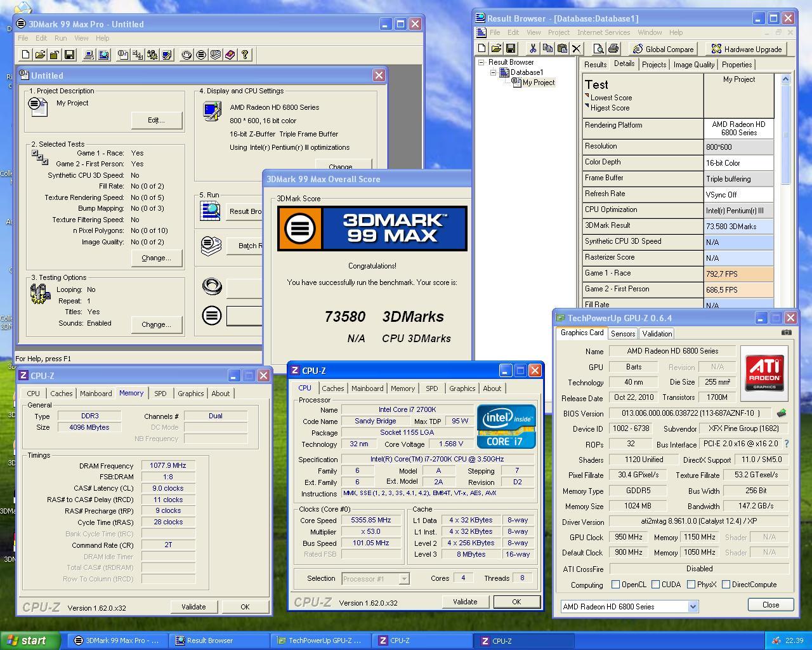The image size is (812, 650).
Task: Switch to Image Quality tab in Result Browser
Action: tap(694, 65)
